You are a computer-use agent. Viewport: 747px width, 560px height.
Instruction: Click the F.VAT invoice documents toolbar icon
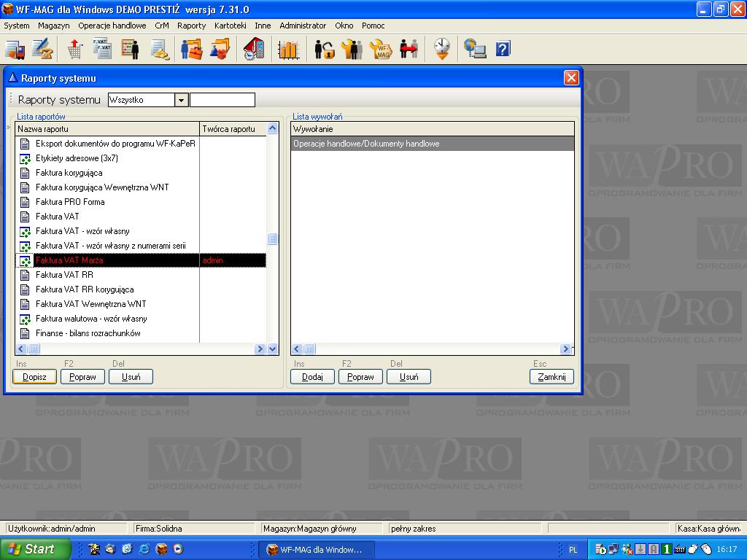pos(102,49)
